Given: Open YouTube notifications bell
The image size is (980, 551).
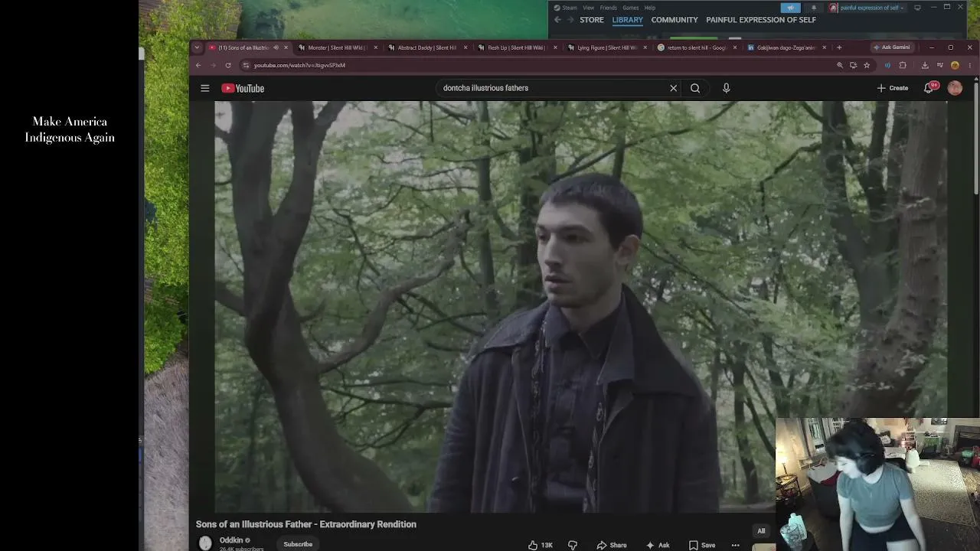Looking at the screenshot, I should tap(929, 88).
